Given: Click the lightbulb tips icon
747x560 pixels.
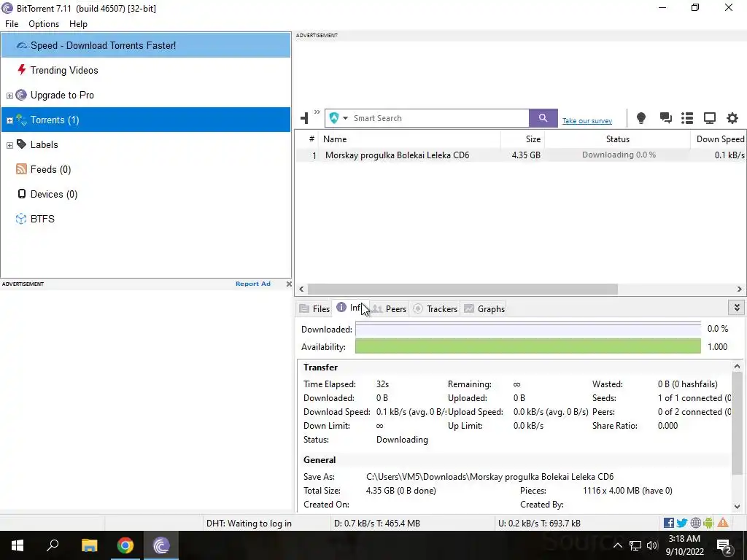Looking at the screenshot, I should 641,118.
